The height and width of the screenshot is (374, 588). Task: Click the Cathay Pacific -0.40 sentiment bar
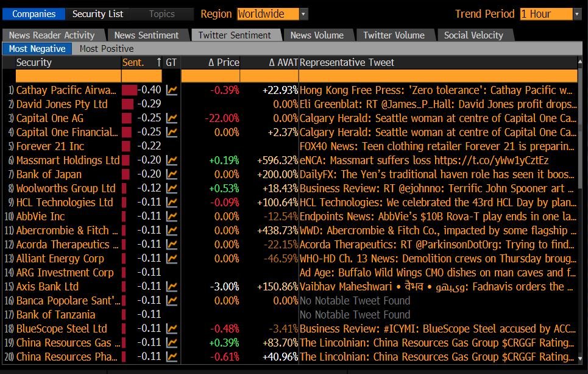(x=129, y=90)
